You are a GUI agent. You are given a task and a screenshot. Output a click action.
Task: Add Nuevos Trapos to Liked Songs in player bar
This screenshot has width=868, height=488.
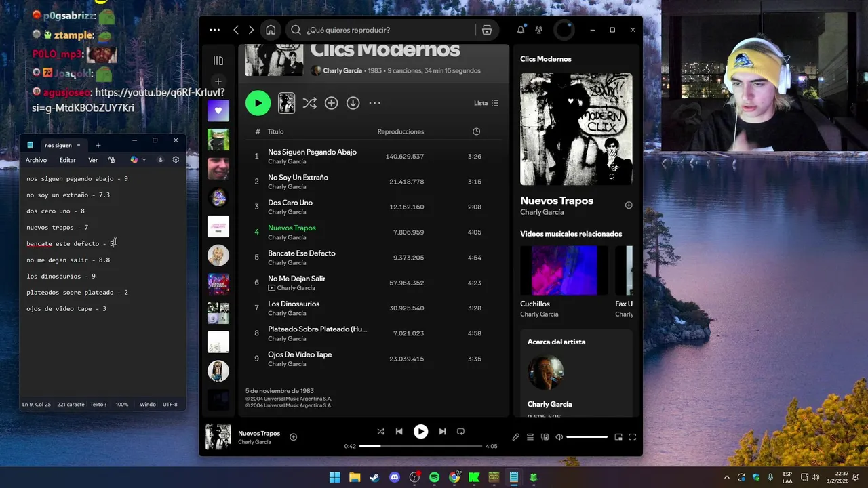coord(293,437)
